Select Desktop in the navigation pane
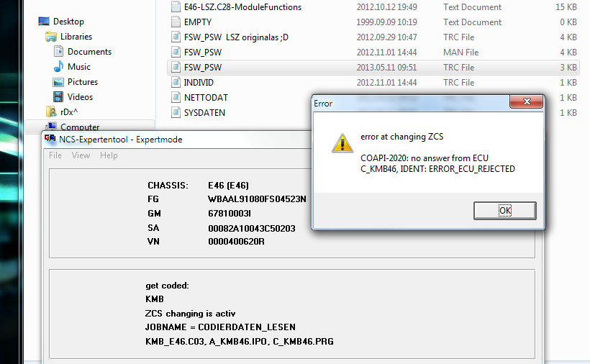This screenshot has height=364, width=590. pyautogui.click(x=68, y=22)
